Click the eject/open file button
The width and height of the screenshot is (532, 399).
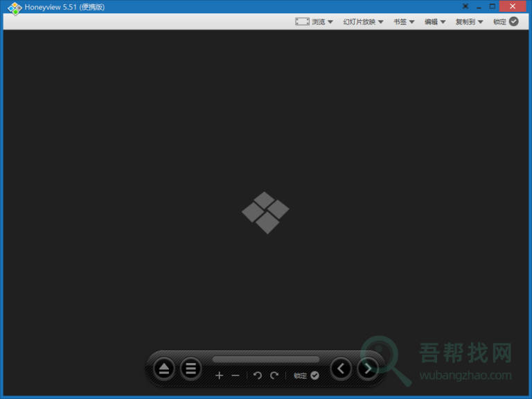click(x=164, y=369)
